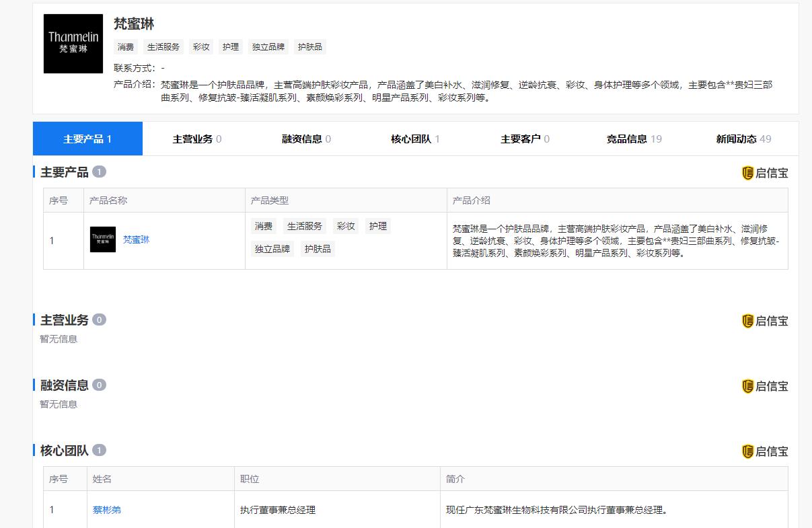The height and width of the screenshot is (528, 812).
Task: Click the 彩妆 tag in product table
Action: click(346, 226)
